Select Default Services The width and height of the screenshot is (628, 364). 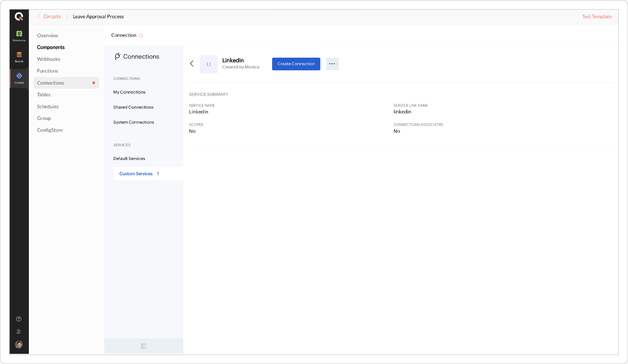tap(129, 158)
